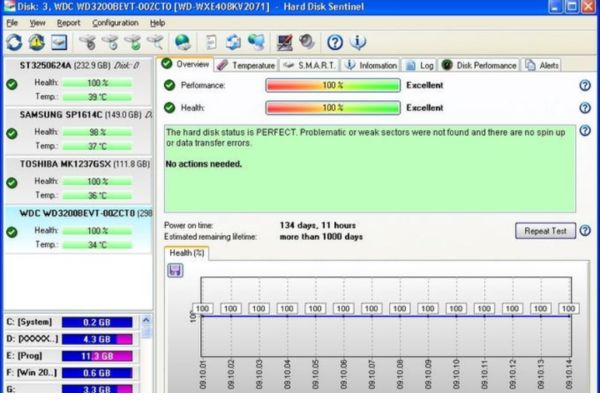
Task: Open the View menu
Action: [x=38, y=23]
